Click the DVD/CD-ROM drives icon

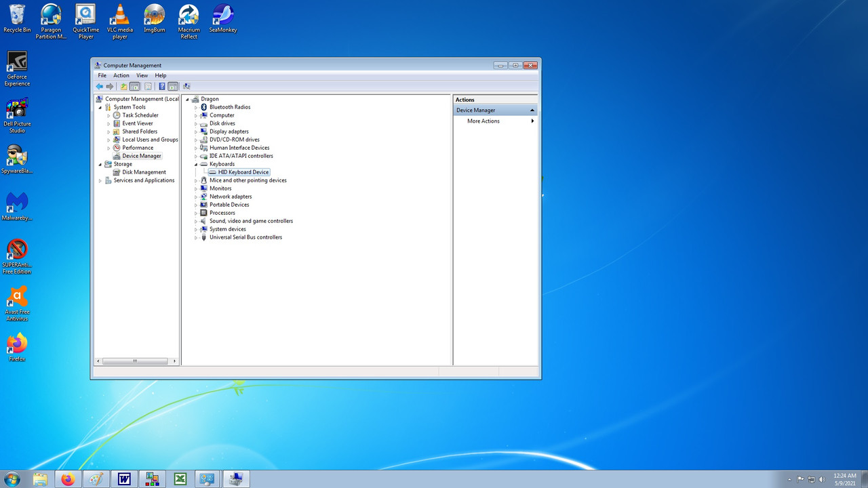[203, 140]
